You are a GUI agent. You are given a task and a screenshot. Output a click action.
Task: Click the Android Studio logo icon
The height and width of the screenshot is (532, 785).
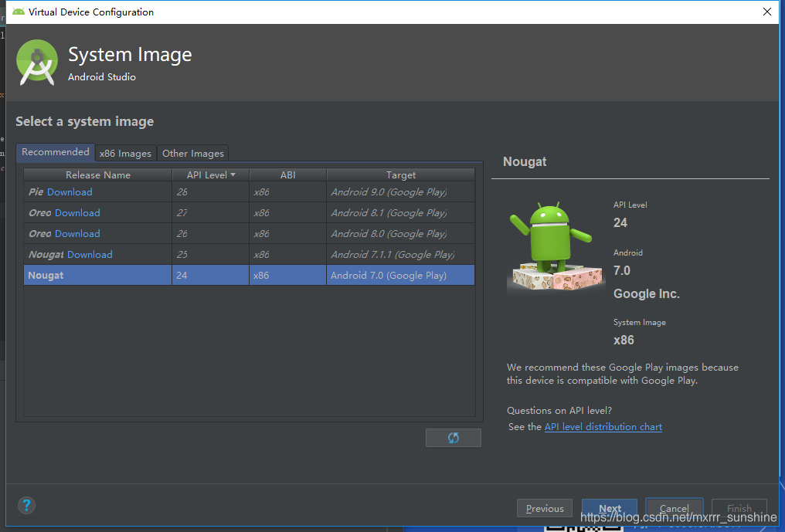pos(37,63)
